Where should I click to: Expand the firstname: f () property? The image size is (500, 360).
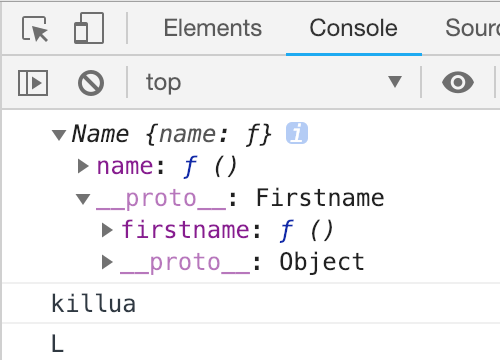(107, 230)
